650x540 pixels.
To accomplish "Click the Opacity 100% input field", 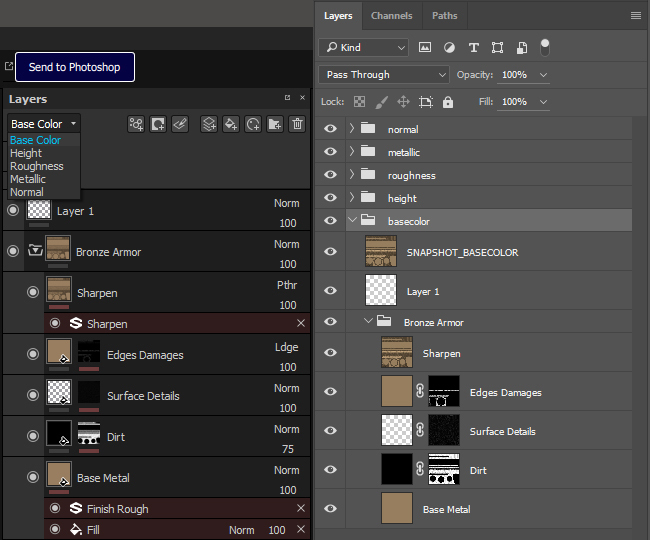I will click(x=515, y=75).
